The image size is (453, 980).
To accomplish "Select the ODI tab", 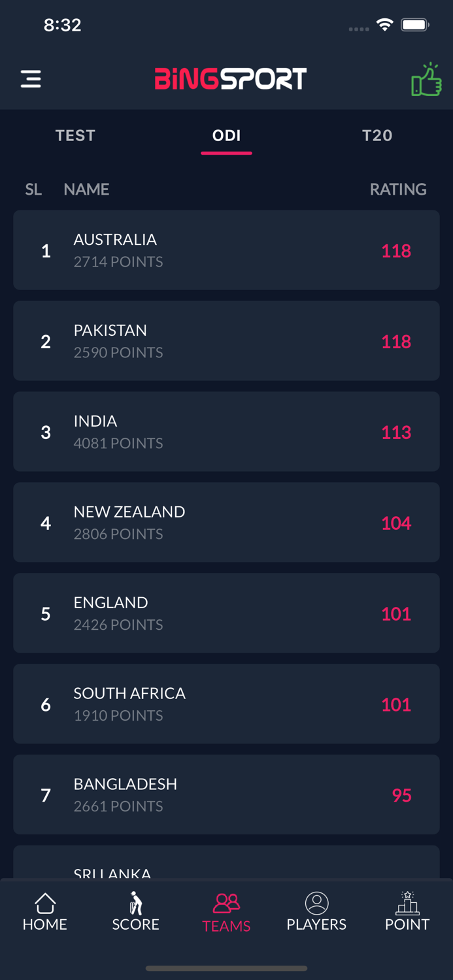I will tap(226, 135).
